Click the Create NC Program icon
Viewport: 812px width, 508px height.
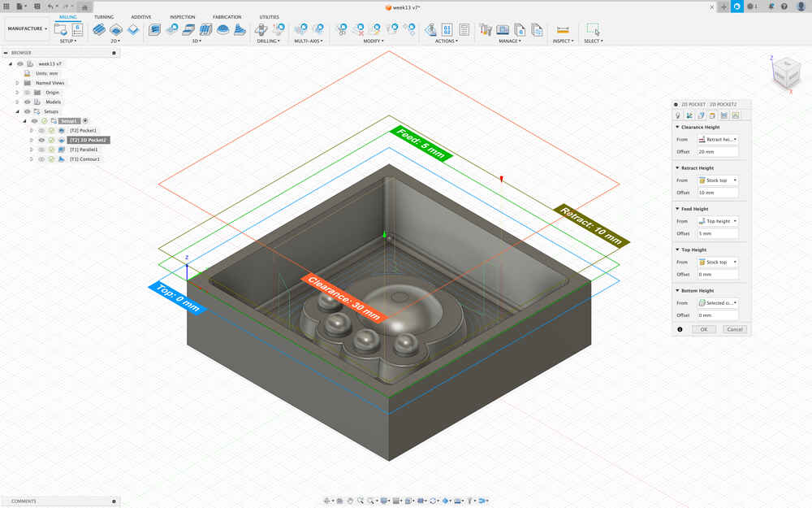[77, 29]
